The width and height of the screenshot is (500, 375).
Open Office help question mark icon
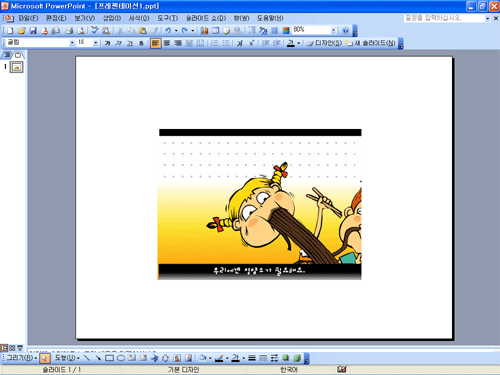tap(346, 31)
